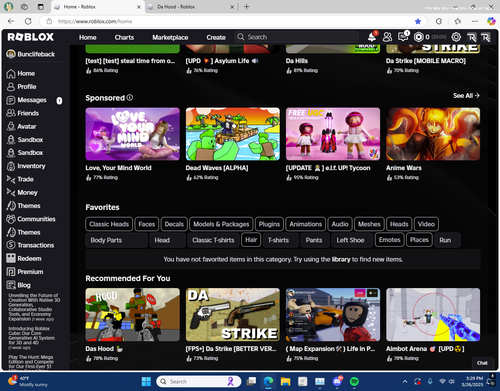Screen dimensions: 500x391
Task: Open a new browser tab
Action: click(247, 7)
